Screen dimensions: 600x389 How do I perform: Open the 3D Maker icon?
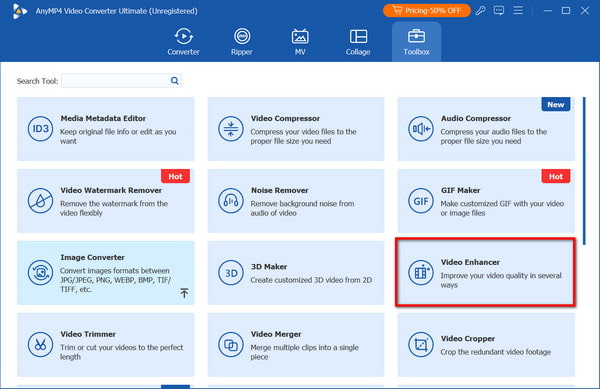[231, 273]
